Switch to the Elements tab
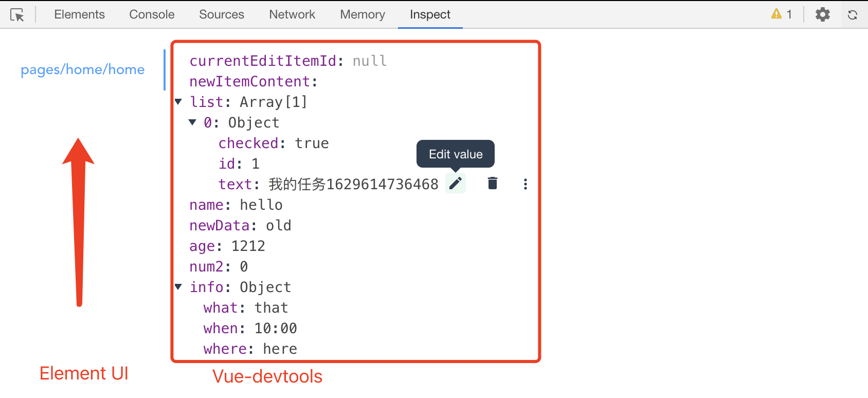Viewport: 868px width, 398px height. coord(80,14)
